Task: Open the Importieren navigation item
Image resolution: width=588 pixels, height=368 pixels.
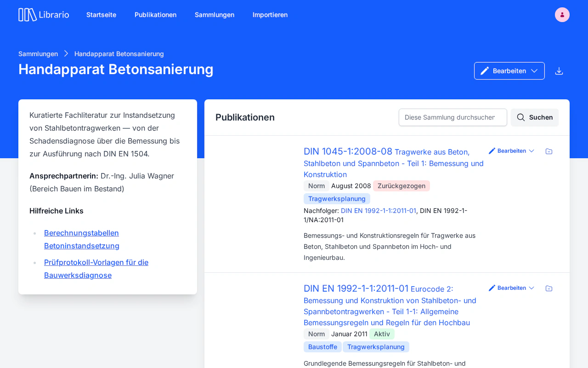Action: pyautogui.click(x=270, y=15)
